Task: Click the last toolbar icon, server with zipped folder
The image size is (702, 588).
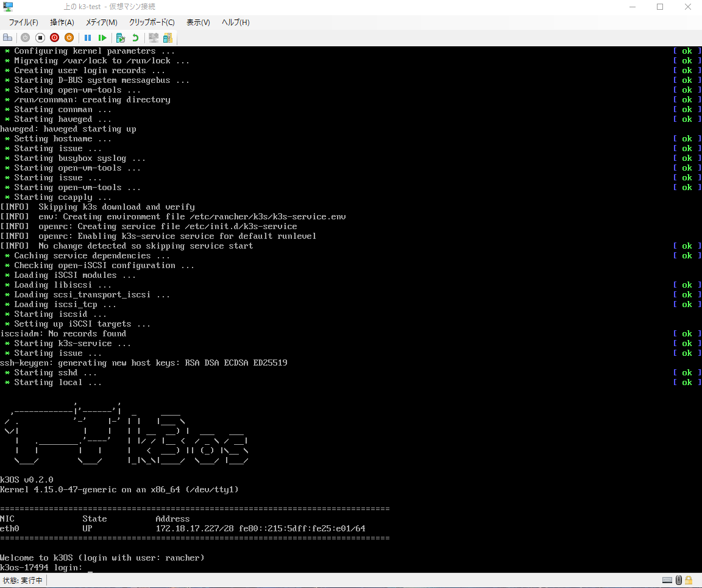Action: click(x=168, y=38)
